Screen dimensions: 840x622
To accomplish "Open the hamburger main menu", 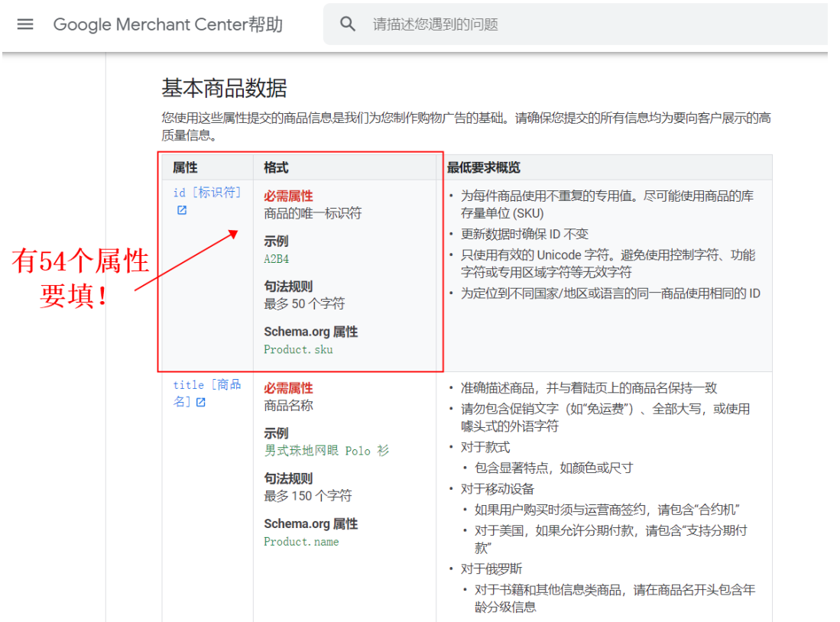I will (x=25, y=24).
